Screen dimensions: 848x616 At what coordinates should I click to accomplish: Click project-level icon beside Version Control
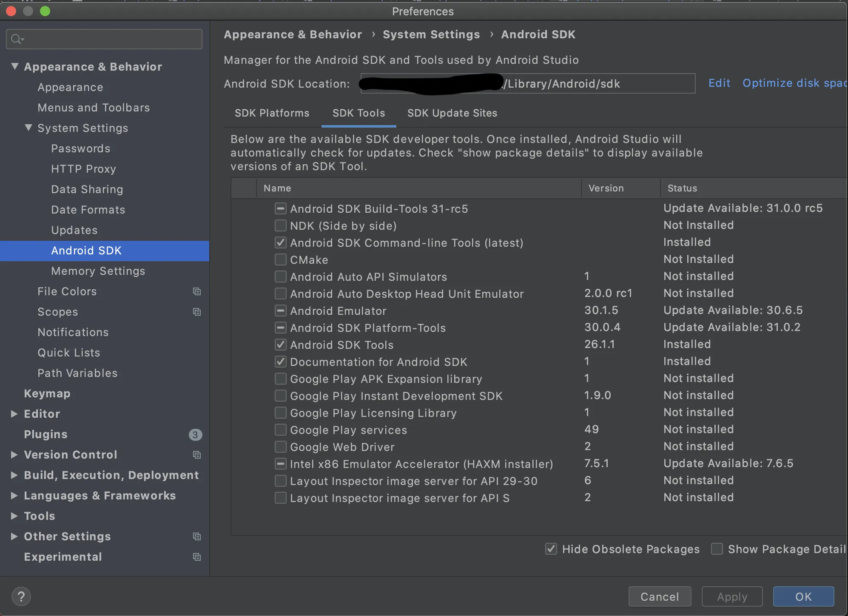196,455
